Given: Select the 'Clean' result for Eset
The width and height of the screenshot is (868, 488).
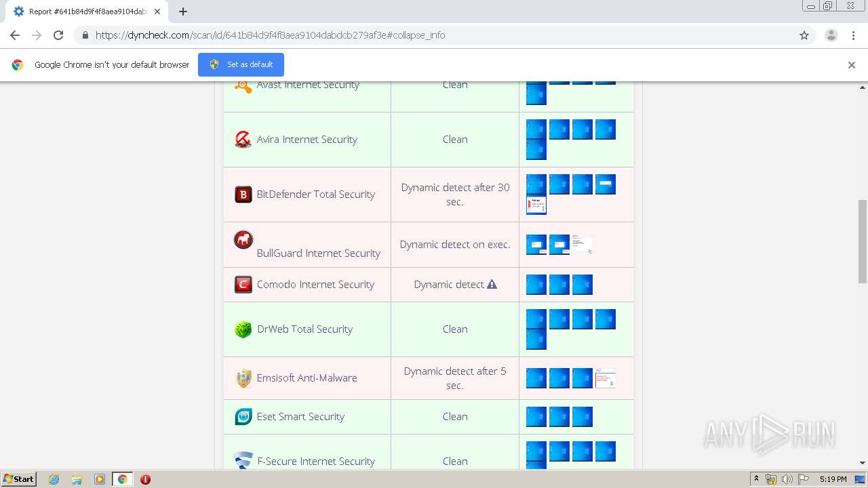Looking at the screenshot, I should 455,417.
